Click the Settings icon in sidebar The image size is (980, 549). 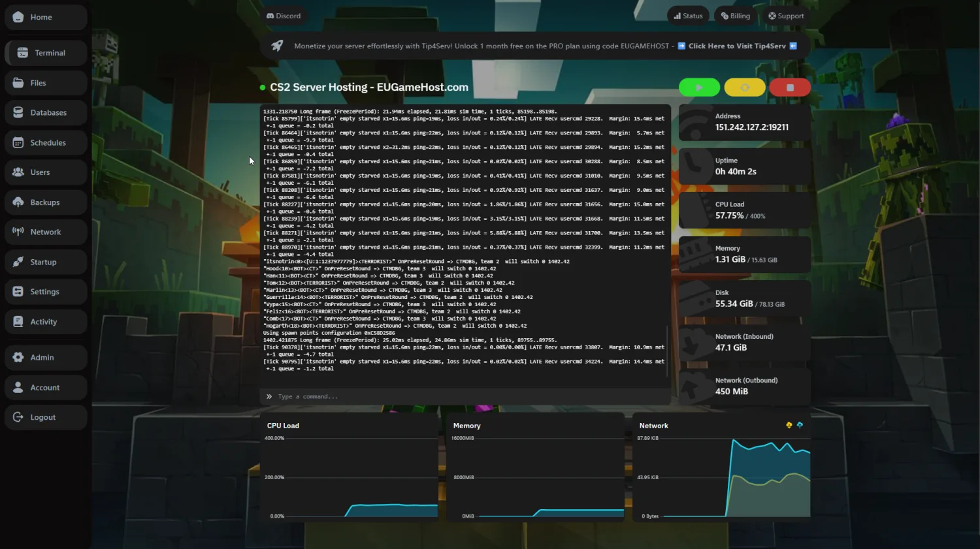click(18, 292)
